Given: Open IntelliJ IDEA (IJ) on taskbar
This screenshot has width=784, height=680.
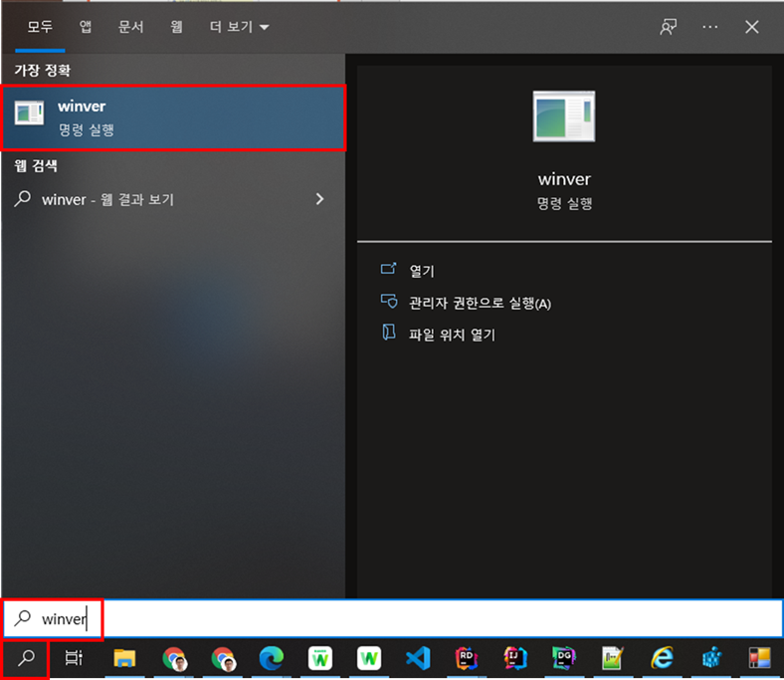Looking at the screenshot, I should (x=515, y=658).
